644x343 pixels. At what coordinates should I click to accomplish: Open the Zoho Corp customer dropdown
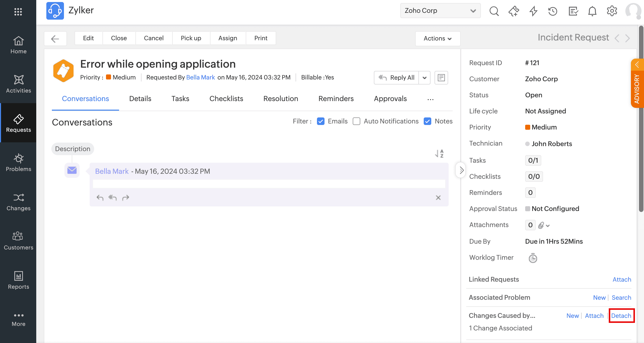[x=440, y=11]
